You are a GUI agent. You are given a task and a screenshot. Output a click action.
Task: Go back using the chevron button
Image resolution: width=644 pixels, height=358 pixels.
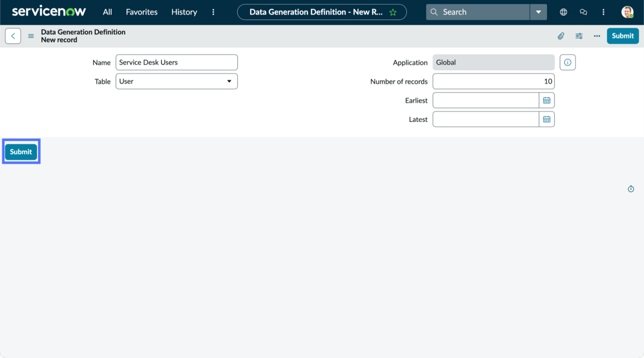13,36
